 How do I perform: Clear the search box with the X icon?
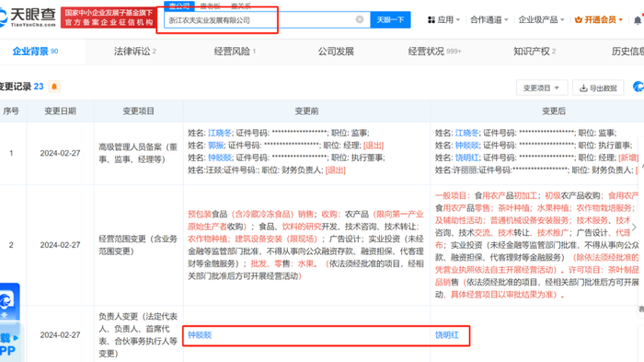click(x=360, y=19)
